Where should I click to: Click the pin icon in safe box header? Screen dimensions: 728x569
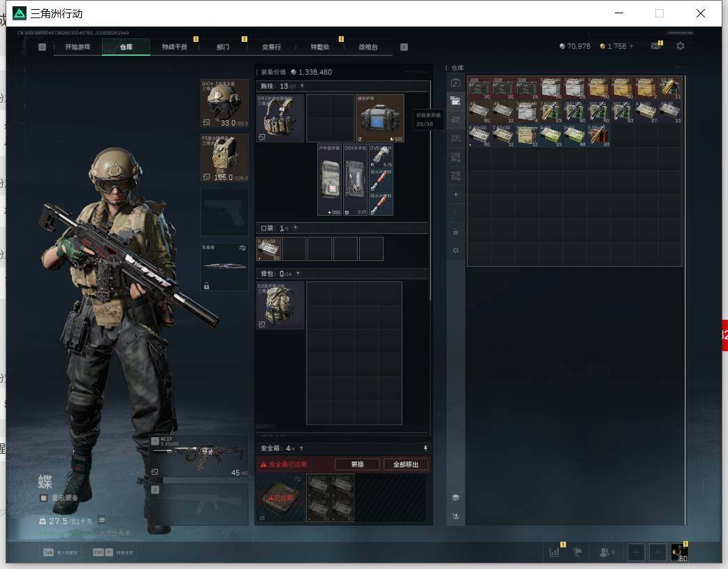click(x=425, y=448)
